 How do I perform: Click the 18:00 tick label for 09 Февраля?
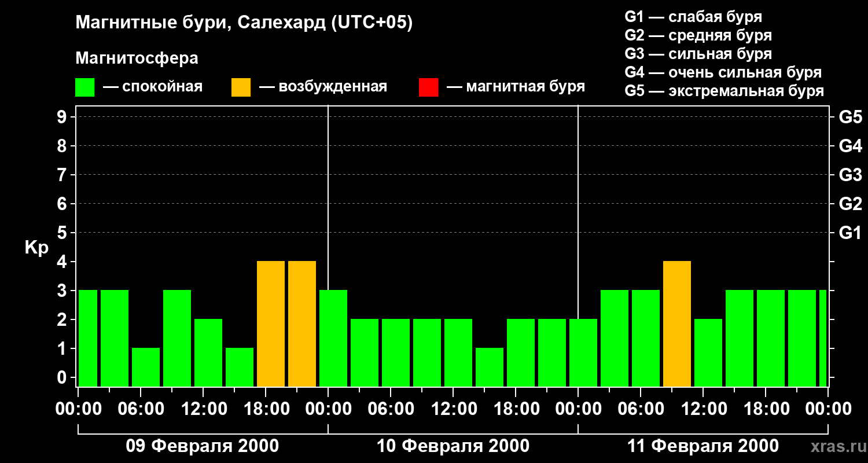(266, 409)
